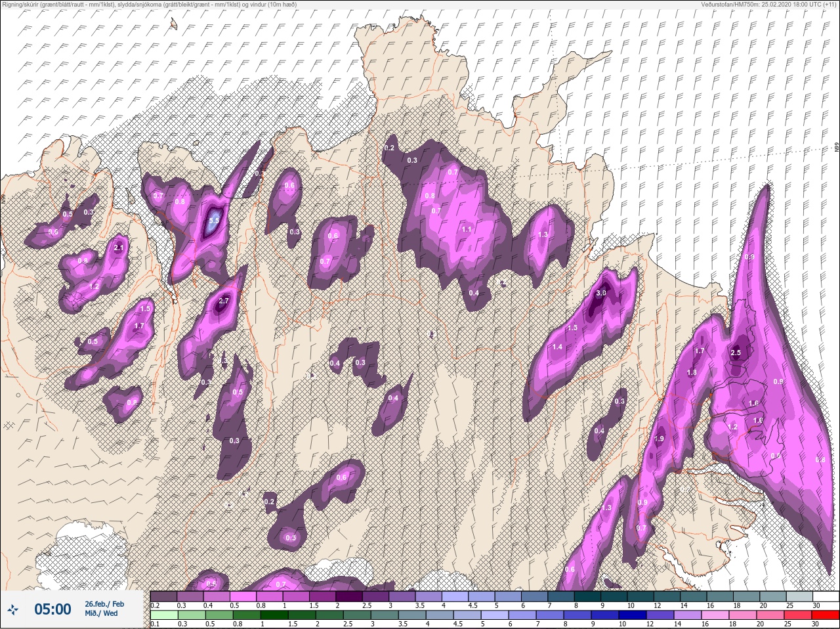Screen dimensions: 840x629
Task: Click the 2.5 precipitation value on map
Action: [736, 353]
